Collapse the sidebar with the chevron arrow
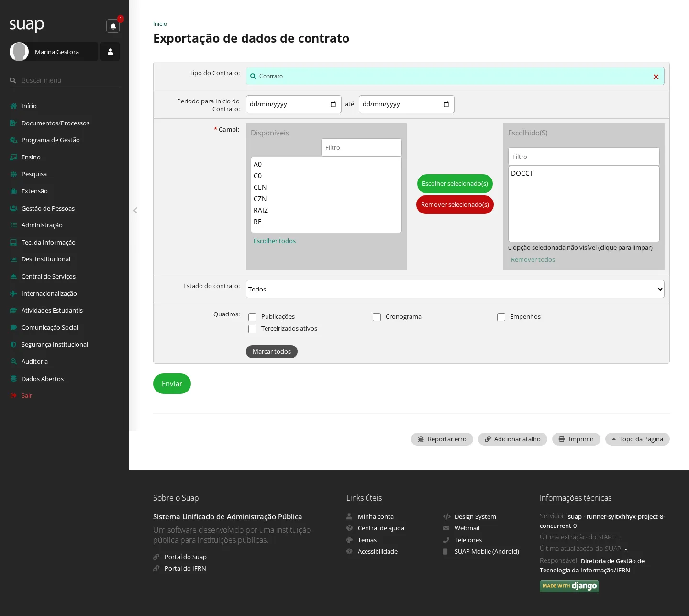Screen dimensions: 689x616 135,210
